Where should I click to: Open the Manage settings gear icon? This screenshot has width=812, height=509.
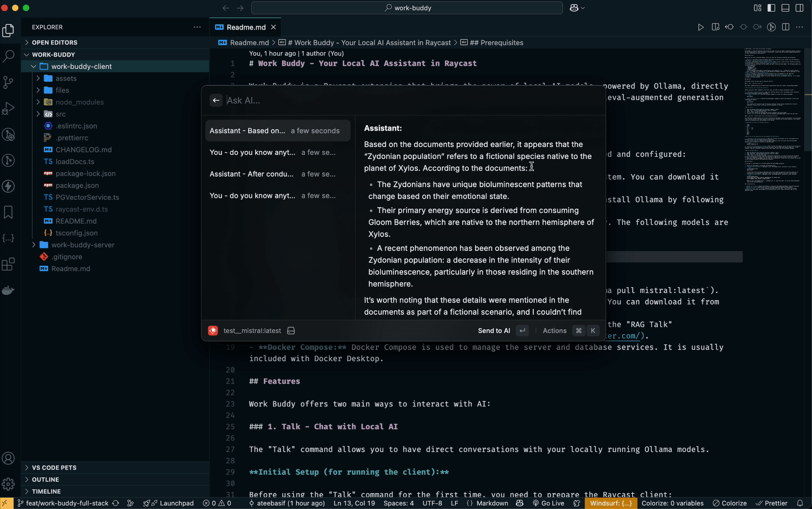(9, 484)
